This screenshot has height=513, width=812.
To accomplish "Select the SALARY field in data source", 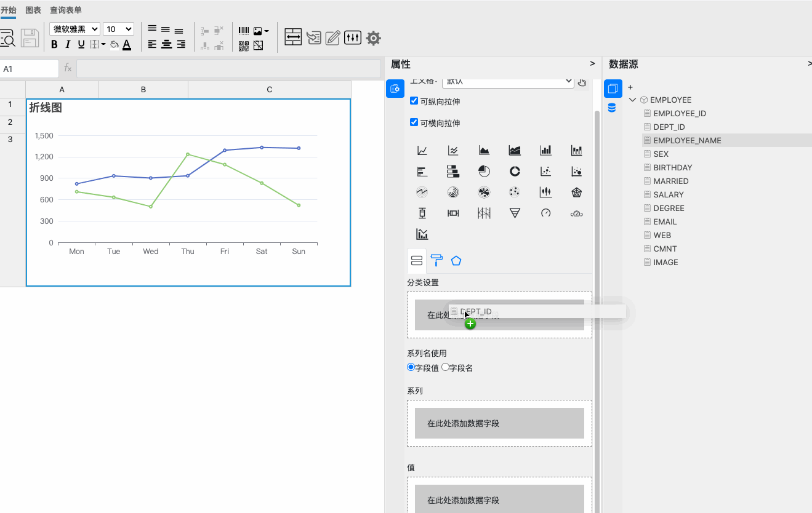I will 669,194.
